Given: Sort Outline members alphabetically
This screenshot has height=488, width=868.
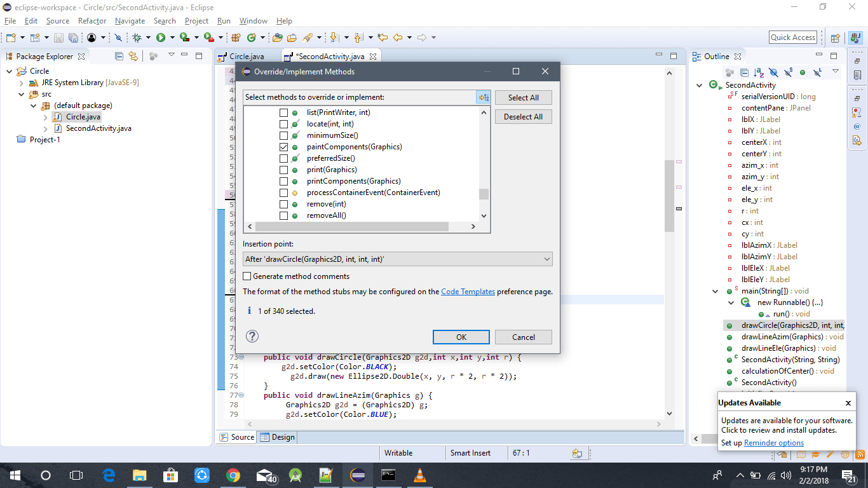Looking at the screenshot, I should pos(758,72).
